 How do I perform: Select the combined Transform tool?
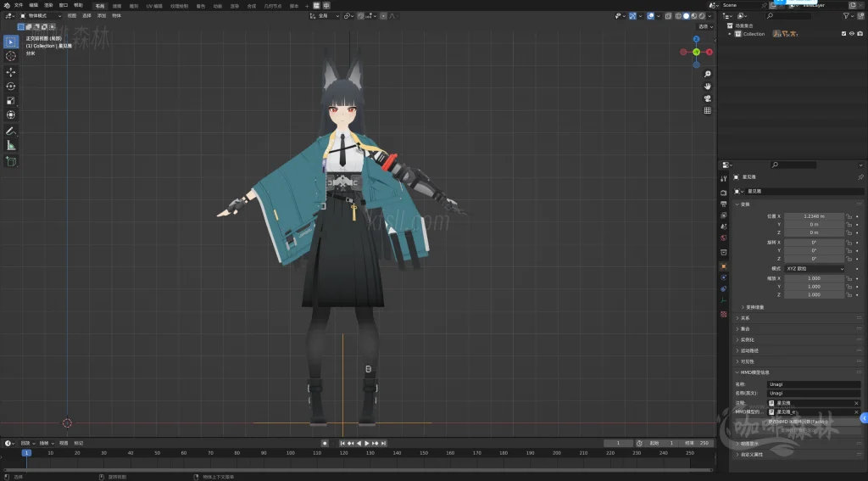pyautogui.click(x=10, y=115)
